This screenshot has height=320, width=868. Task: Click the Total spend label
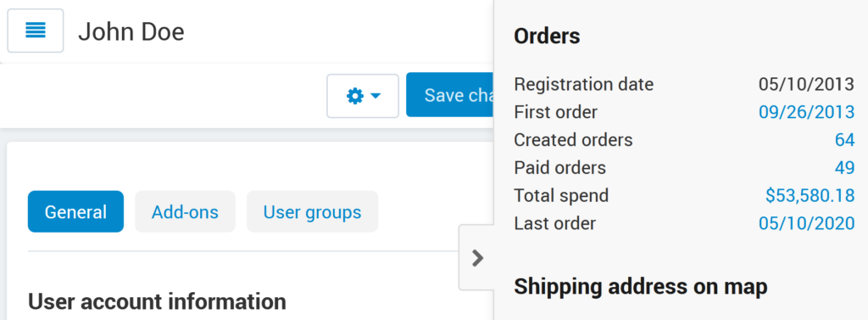(561, 196)
